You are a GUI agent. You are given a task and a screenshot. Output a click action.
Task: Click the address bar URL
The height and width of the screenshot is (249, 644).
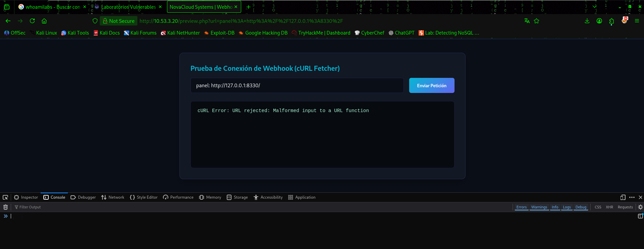tap(241, 21)
